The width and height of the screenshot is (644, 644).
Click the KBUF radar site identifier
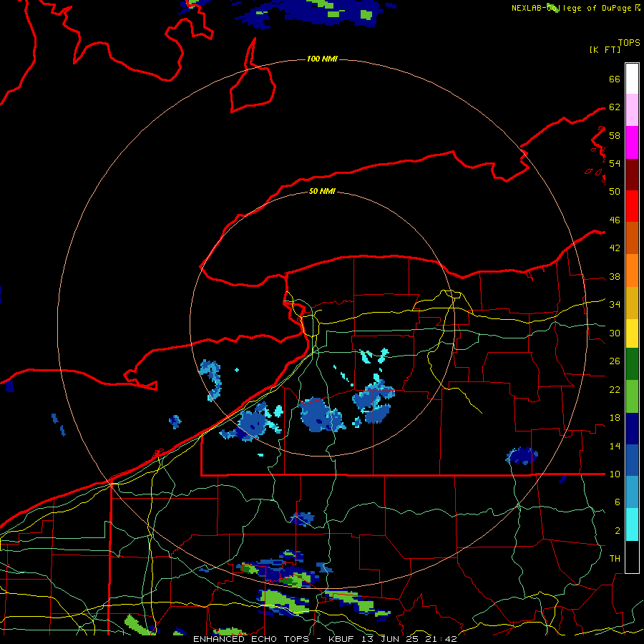343,639
